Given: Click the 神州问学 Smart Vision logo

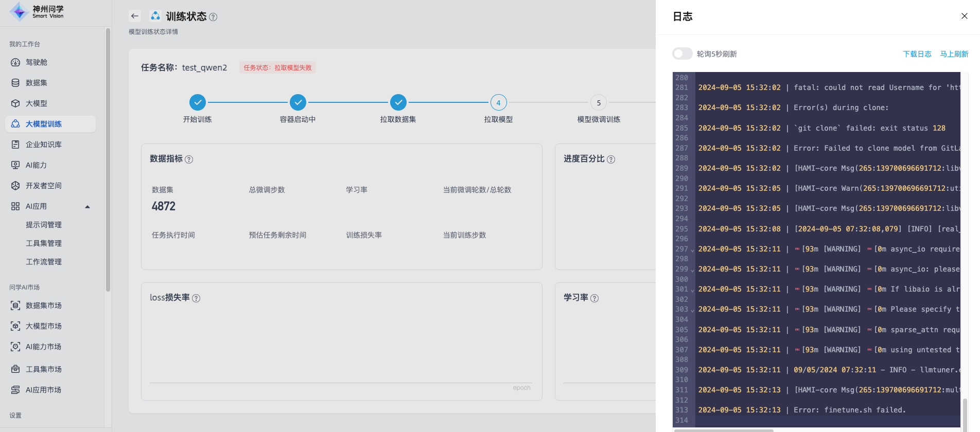Looking at the screenshot, I should [37, 11].
